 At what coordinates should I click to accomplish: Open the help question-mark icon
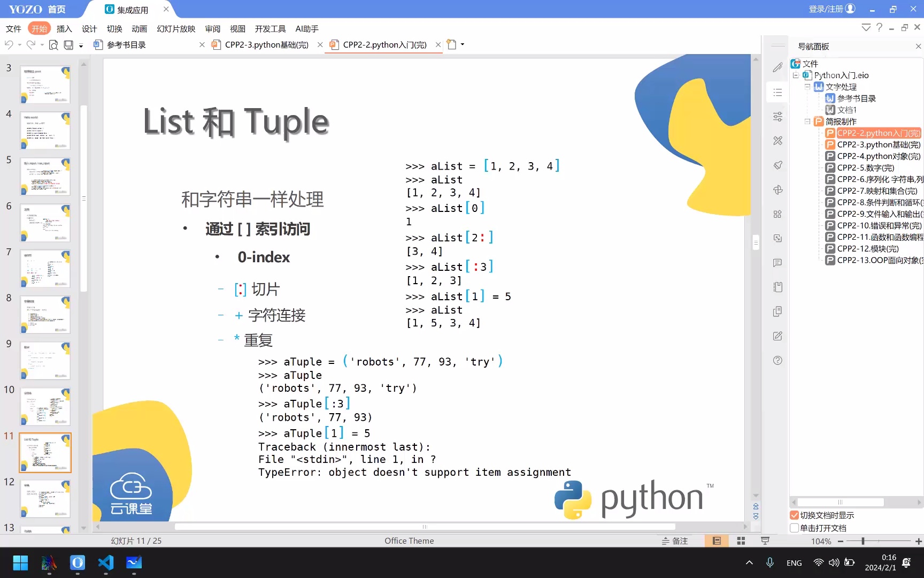tap(777, 360)
